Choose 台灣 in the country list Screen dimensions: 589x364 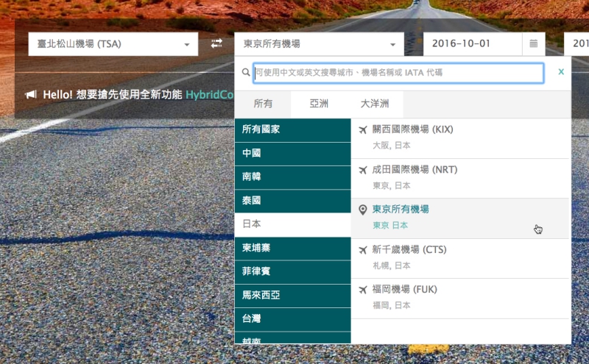tap(292, 319)
